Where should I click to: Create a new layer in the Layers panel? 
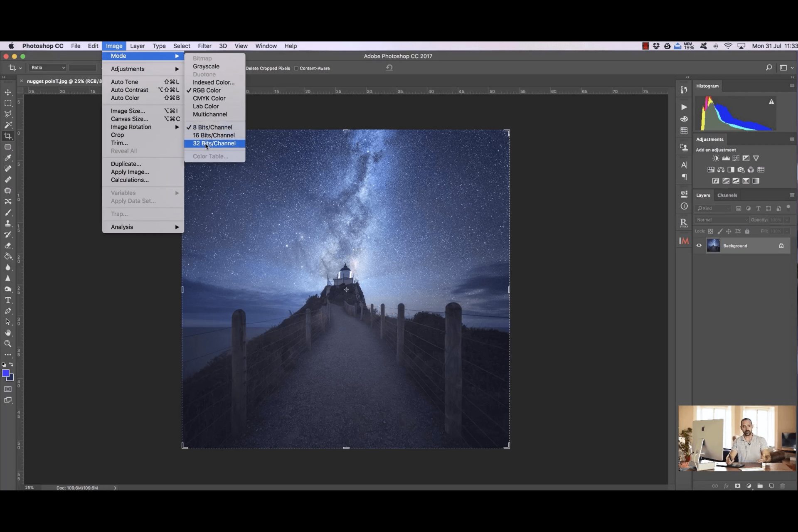click(771, 486)
